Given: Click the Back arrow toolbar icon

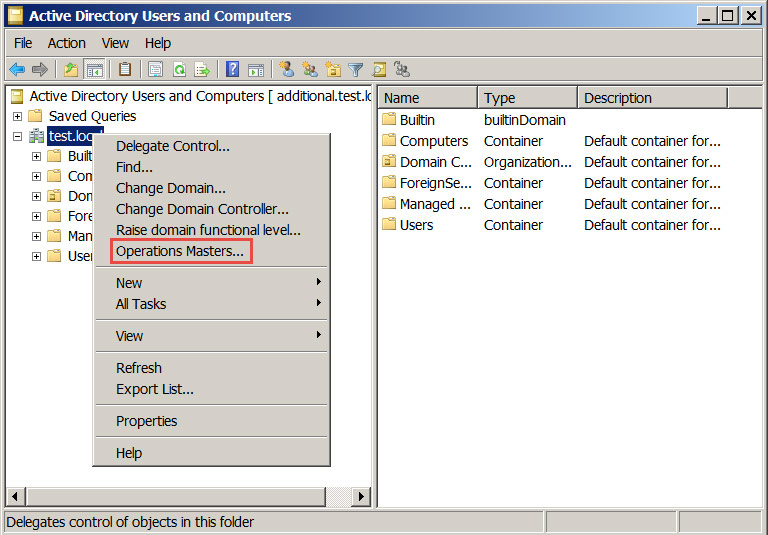Looking at the screenshot, I should pyautogui.click(x=17, y=69).
